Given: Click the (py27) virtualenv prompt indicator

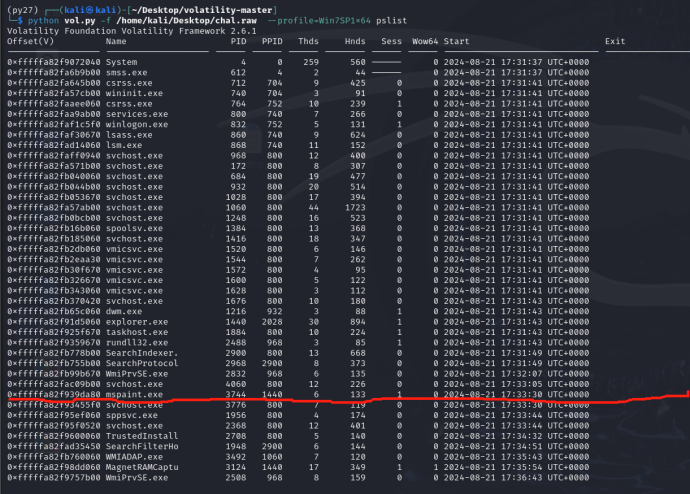Looking at the screenshot, I should (x=20, y=6).
